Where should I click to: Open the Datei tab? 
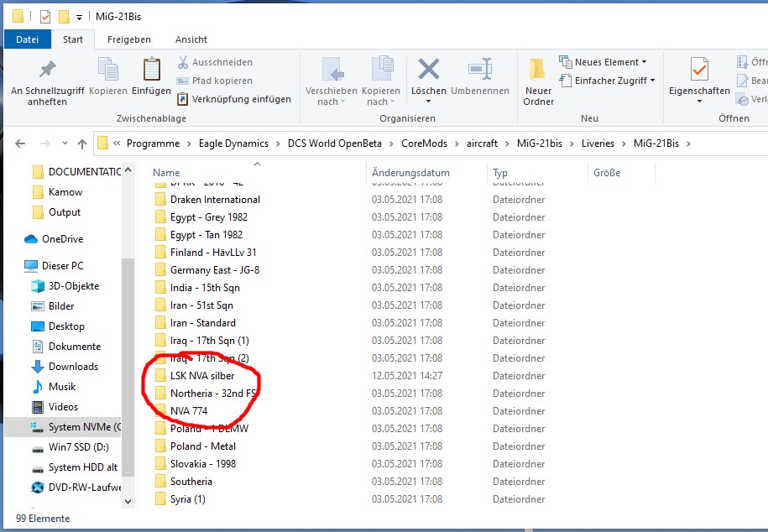[28, 39]
